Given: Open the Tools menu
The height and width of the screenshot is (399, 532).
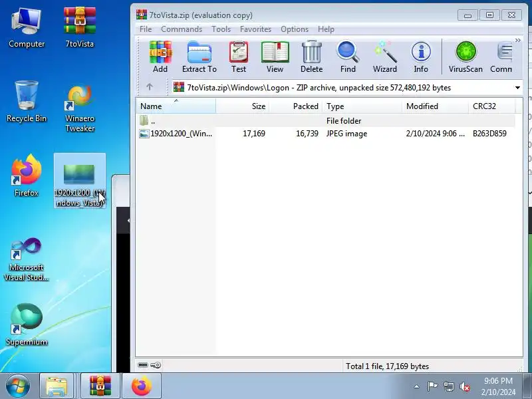Looking at the screenshot, I should (x=221, y=29).
